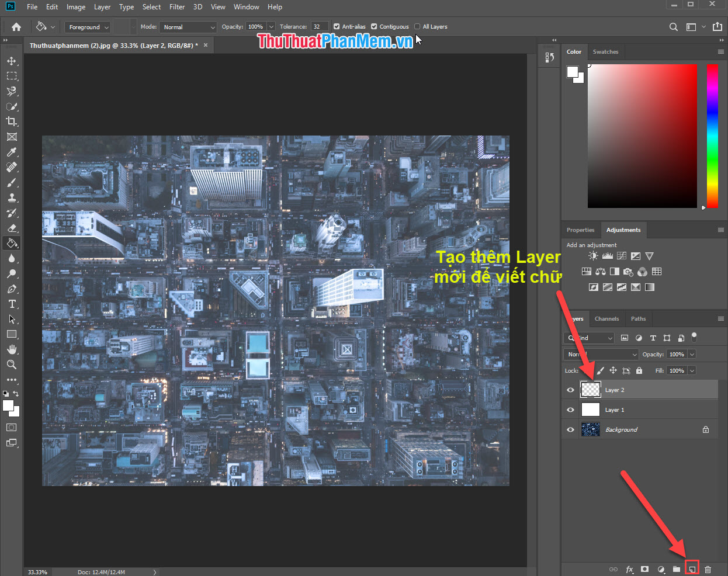Click the Add layer style fx icon

[629, 568]
